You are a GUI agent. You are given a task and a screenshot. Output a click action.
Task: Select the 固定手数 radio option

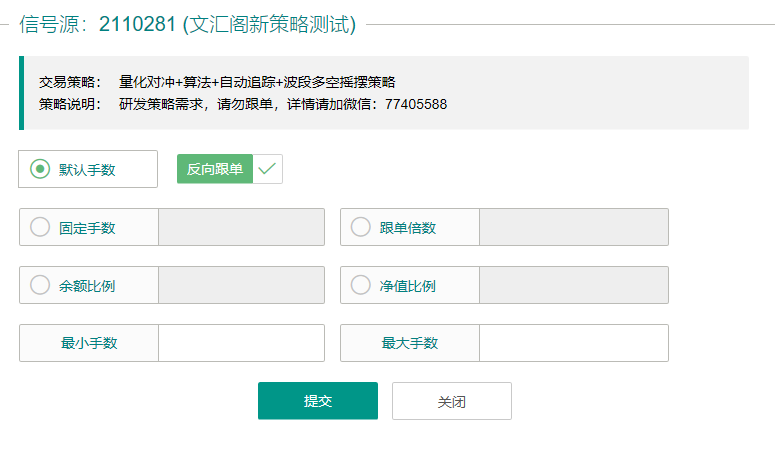(40, 227)
